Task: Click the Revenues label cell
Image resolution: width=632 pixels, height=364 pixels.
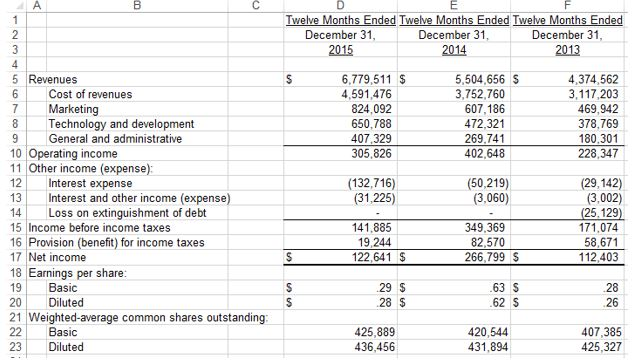Action: coord(53,79)
